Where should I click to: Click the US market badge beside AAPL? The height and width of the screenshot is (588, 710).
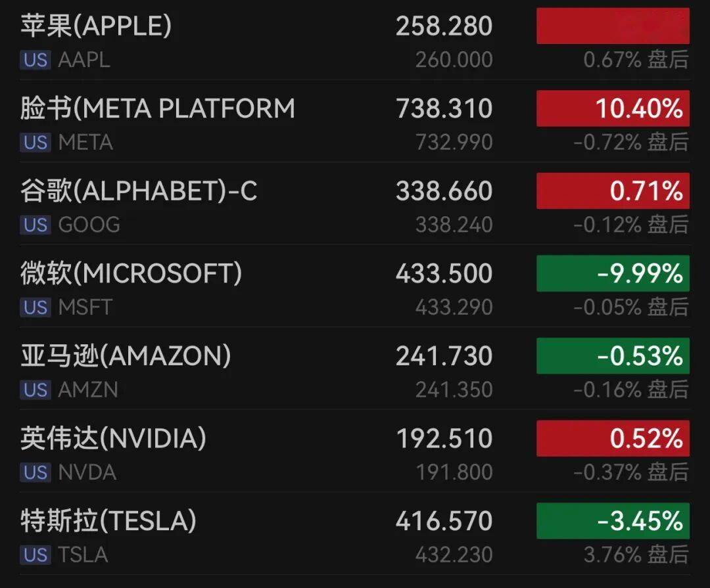coord(35,60)
